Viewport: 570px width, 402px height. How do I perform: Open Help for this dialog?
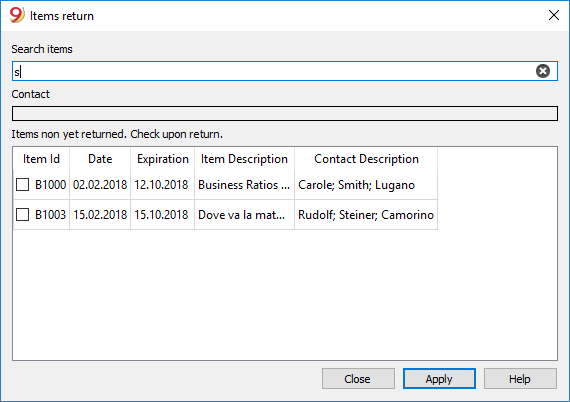(520, 379)
